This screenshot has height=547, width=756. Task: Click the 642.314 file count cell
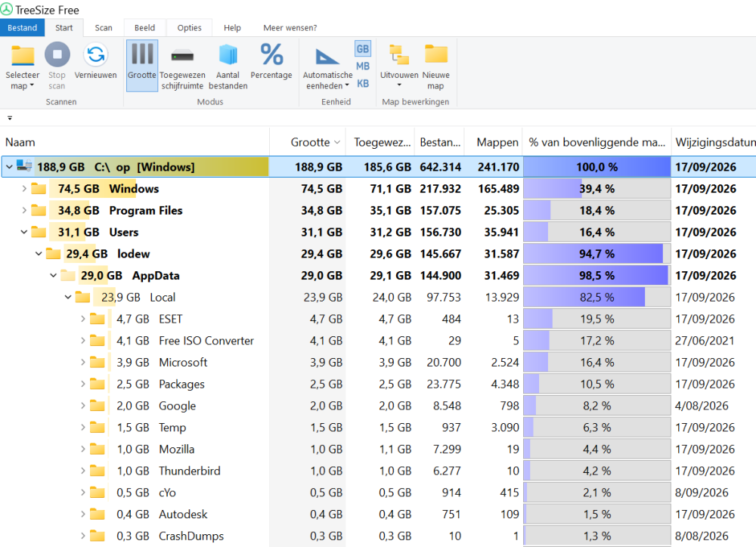pyautogui.click(x=440, y=167)
